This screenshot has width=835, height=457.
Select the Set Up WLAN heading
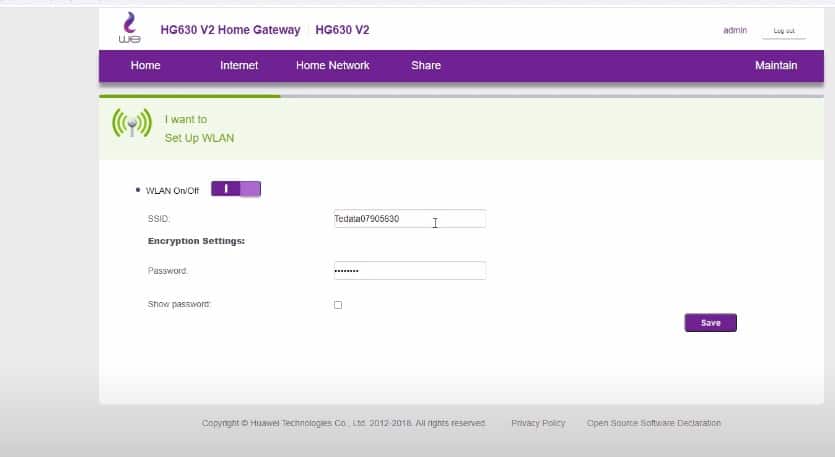[x=199, y=138]
